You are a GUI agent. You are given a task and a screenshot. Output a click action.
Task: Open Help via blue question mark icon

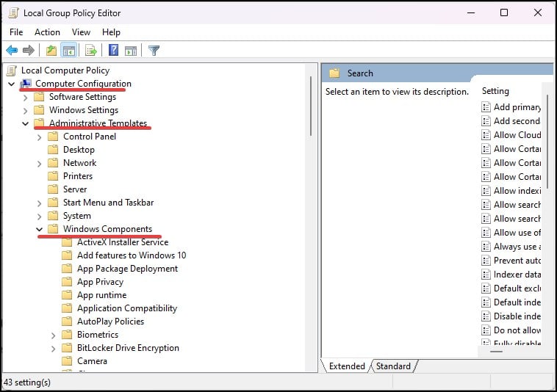tap(113, 50)
